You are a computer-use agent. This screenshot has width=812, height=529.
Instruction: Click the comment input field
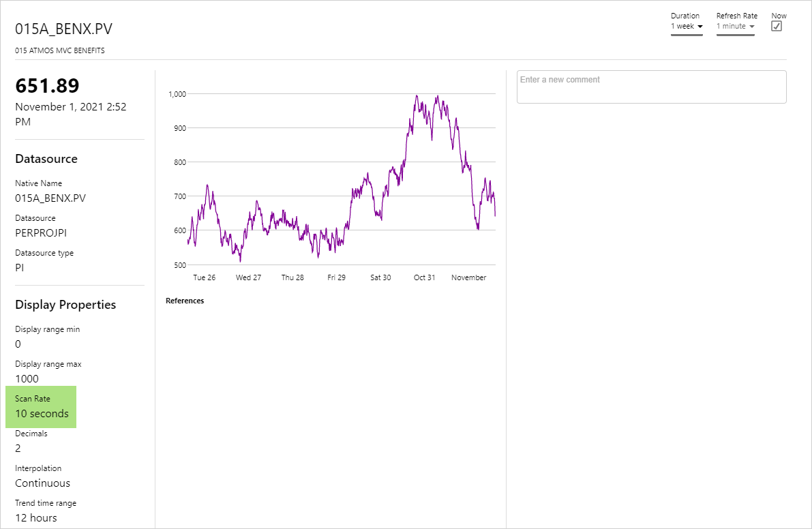(x=651, y=87)
